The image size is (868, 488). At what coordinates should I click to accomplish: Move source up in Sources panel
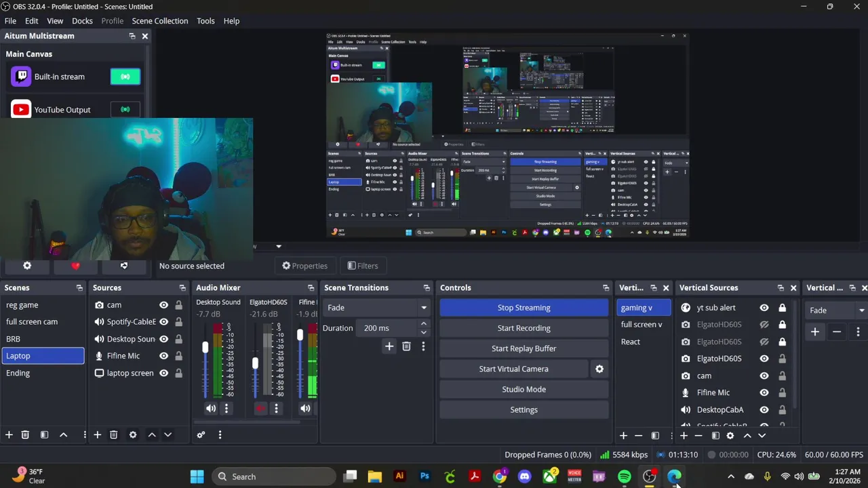tap(152, 434)
